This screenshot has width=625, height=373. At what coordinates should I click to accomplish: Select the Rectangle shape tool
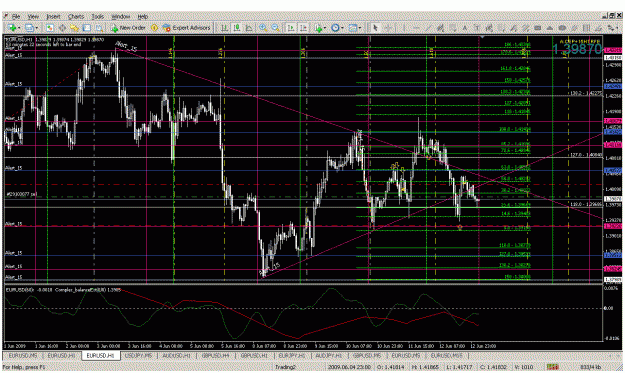(538, 28)
